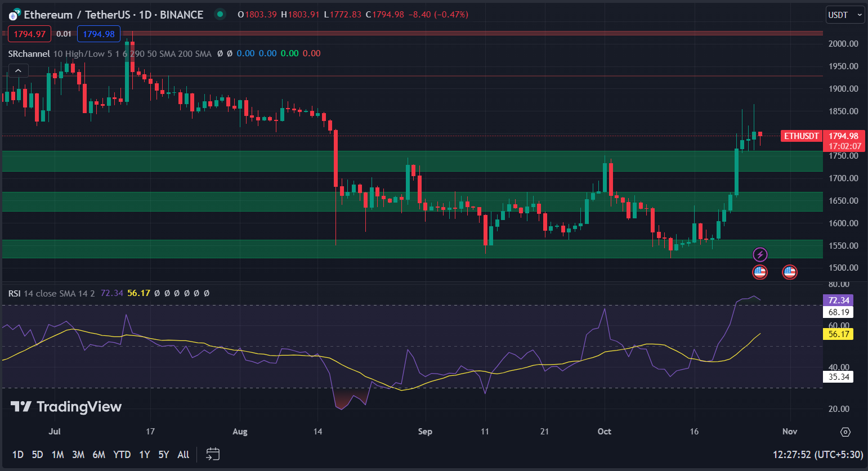Click the green support zone near 1550

[x=412, y=249]
